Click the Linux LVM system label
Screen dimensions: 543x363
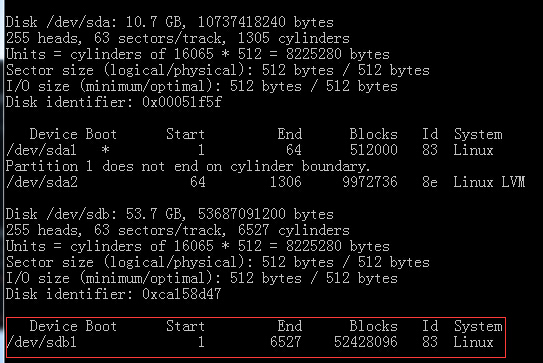489,182
